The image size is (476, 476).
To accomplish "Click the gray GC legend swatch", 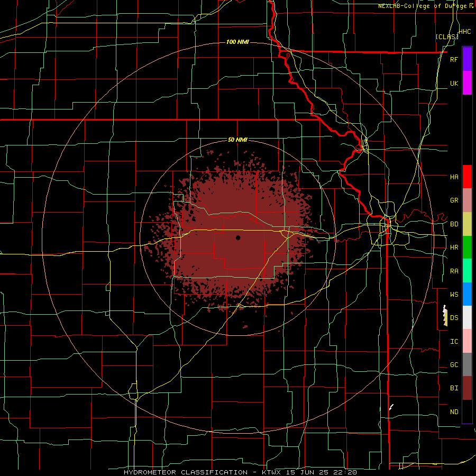I will click(x=467, y=364).
